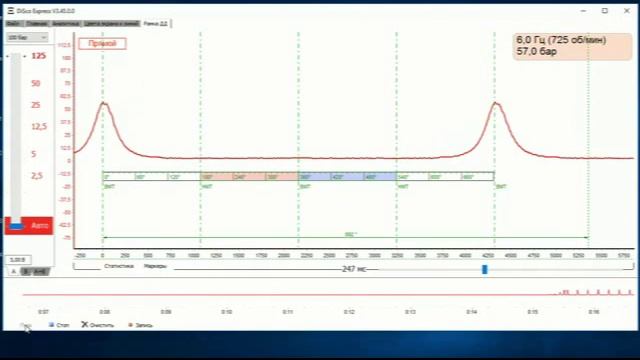Viewport: 640px width, 360px height.
Task: Open the Статистика tab
Action: click(x=119, y=266)
